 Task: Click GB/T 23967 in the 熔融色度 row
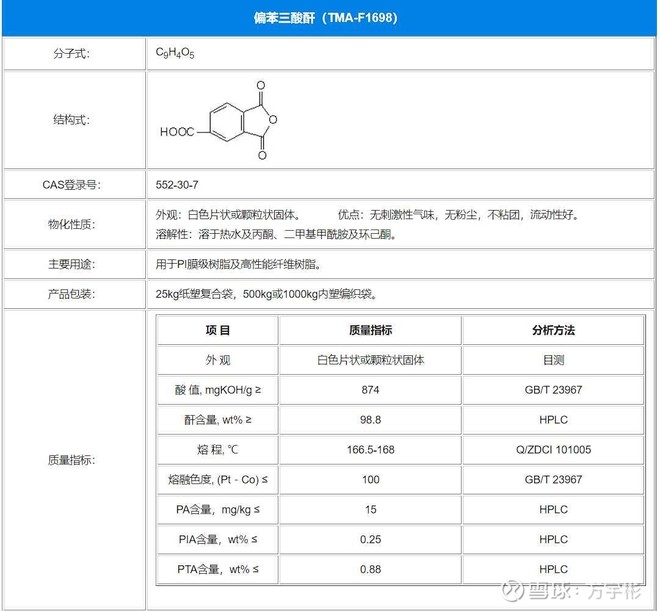tap(553, 480)
